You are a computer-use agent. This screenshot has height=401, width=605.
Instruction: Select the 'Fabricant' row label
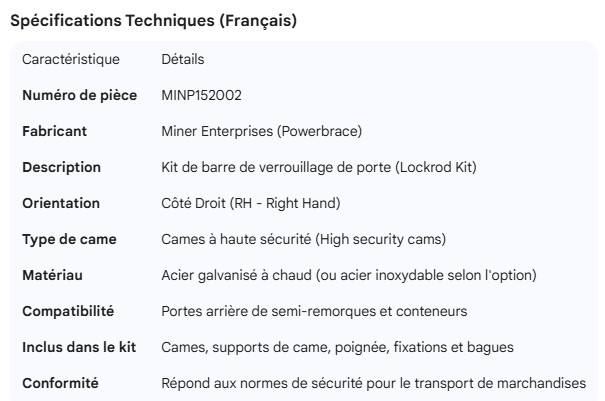(x=54, y=131)
